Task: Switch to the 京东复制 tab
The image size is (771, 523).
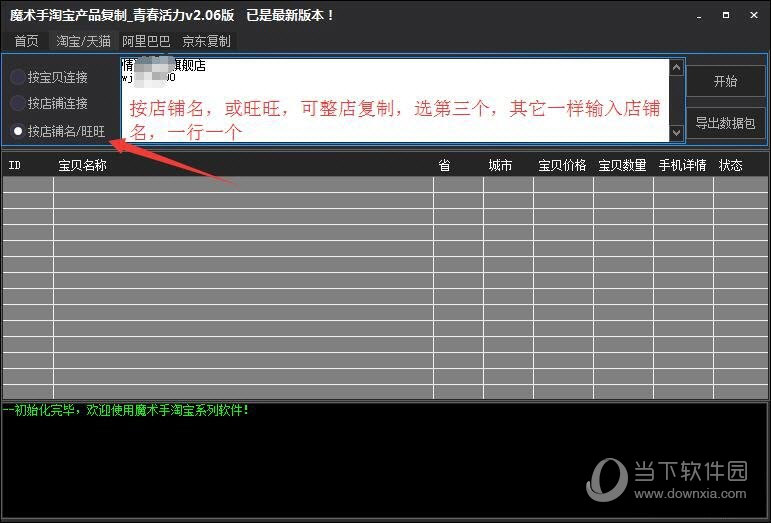Action: [206, 41]
